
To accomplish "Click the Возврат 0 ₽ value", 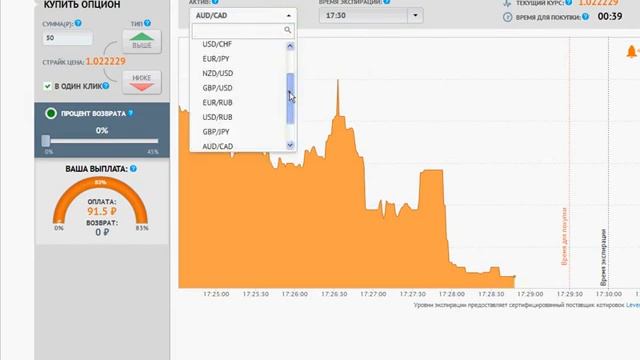I will (x=102, y=232).
